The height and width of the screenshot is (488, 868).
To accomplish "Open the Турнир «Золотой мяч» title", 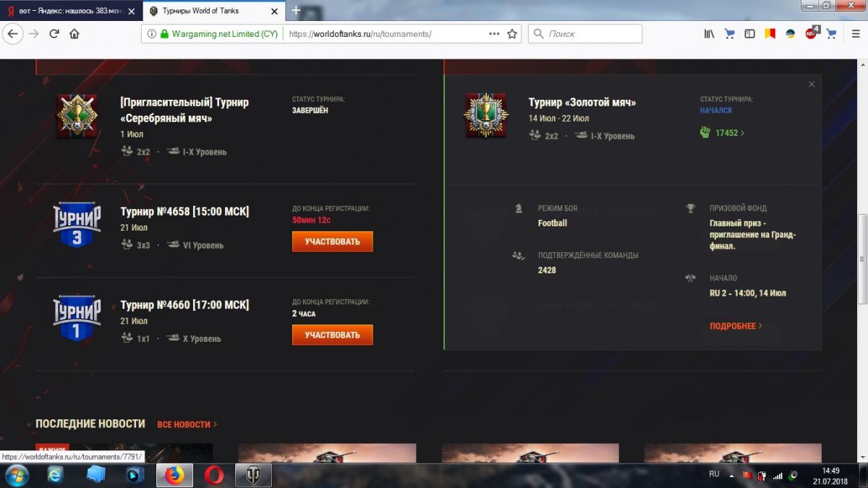I will (x=582, y=103).
